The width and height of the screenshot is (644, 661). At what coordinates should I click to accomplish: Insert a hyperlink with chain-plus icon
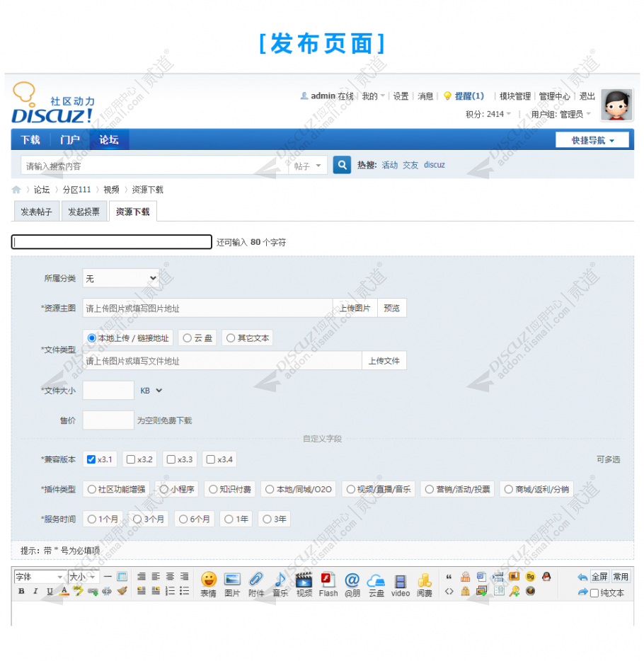click(93, 591)
